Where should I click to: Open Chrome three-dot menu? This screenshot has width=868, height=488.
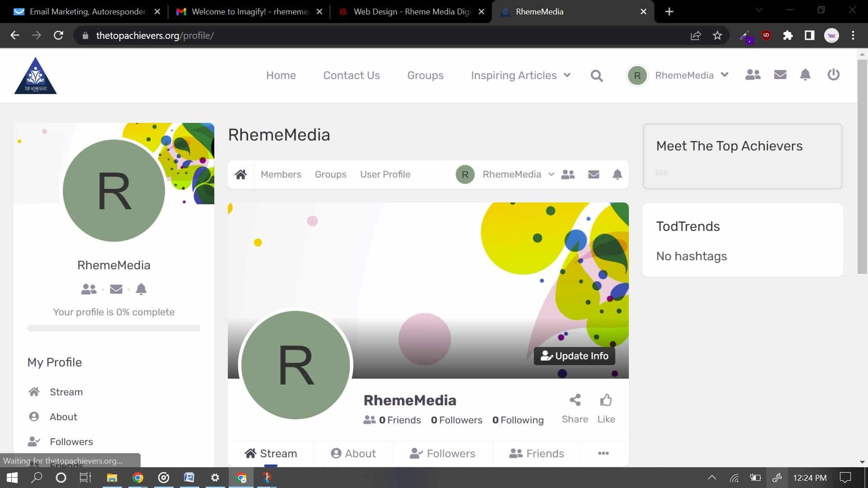point(853,36)
